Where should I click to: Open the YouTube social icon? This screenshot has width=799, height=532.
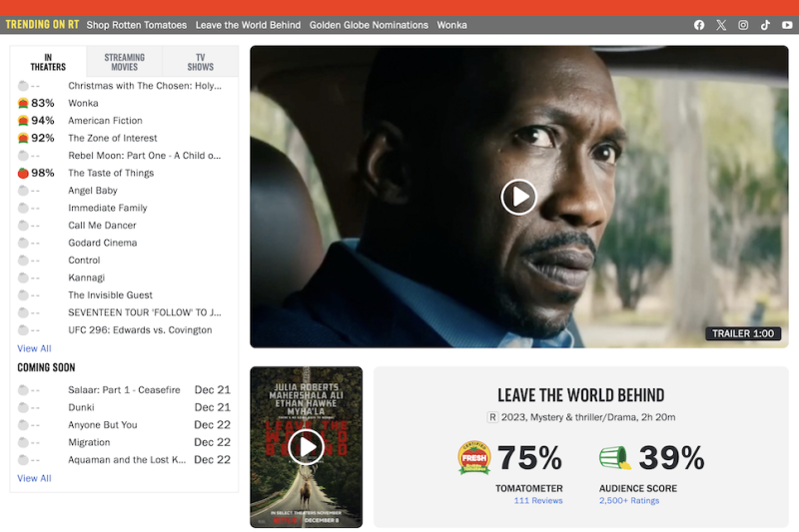click(787, 25)
